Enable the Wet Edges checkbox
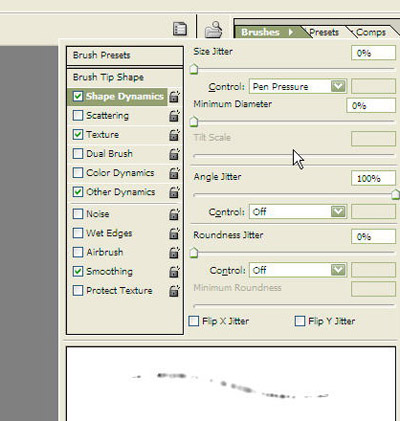 (78, 233)
